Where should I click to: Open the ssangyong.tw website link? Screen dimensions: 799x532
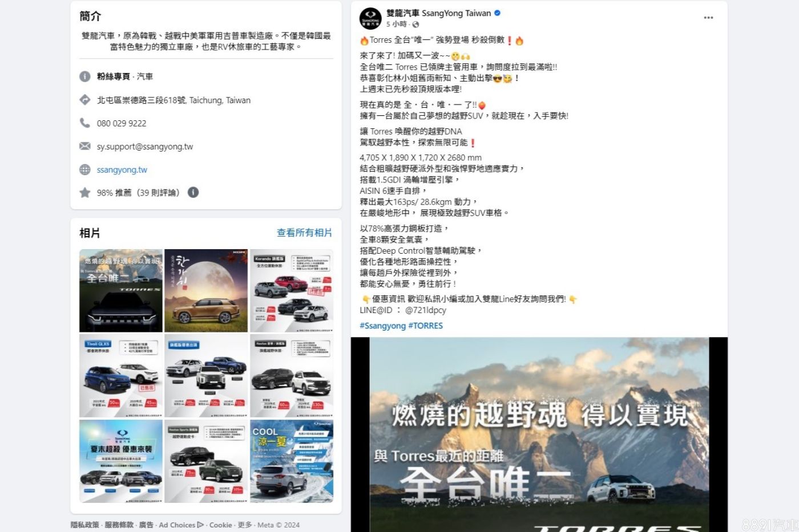(x=122, y=169)
